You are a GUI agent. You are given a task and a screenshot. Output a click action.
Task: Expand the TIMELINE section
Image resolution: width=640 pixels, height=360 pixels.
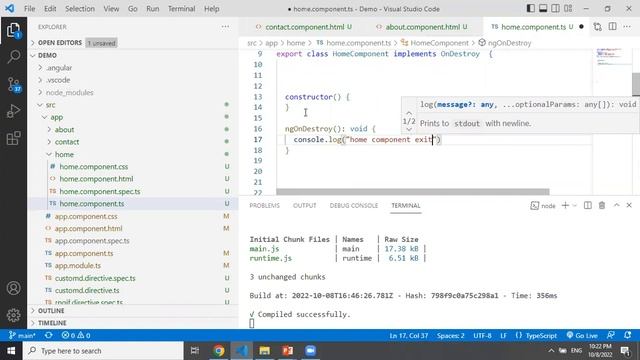click(x=133, y=323)
